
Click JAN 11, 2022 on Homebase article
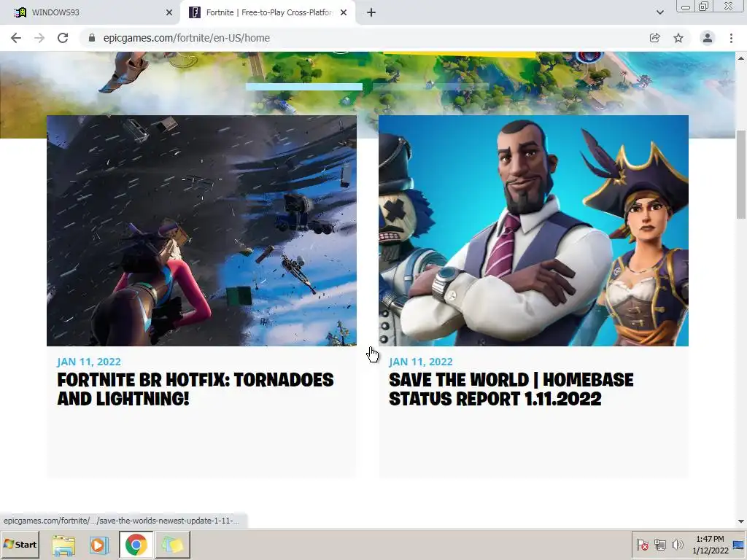point(421,362)
